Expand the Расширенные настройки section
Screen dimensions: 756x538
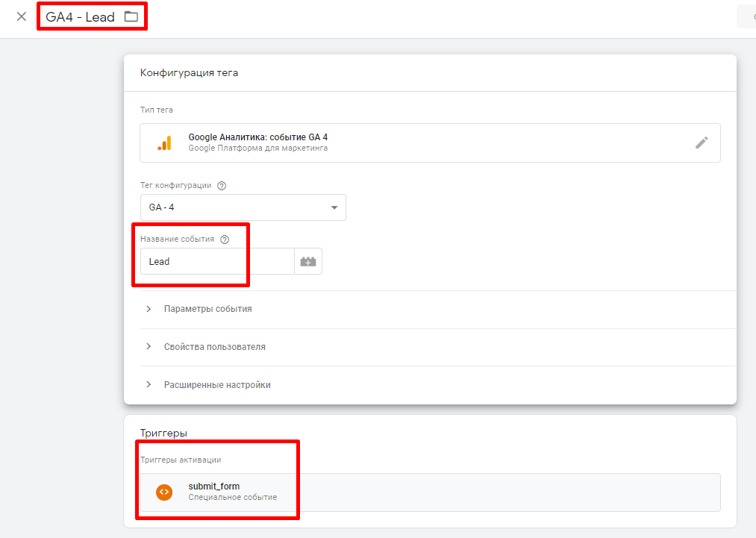[217, 385]
